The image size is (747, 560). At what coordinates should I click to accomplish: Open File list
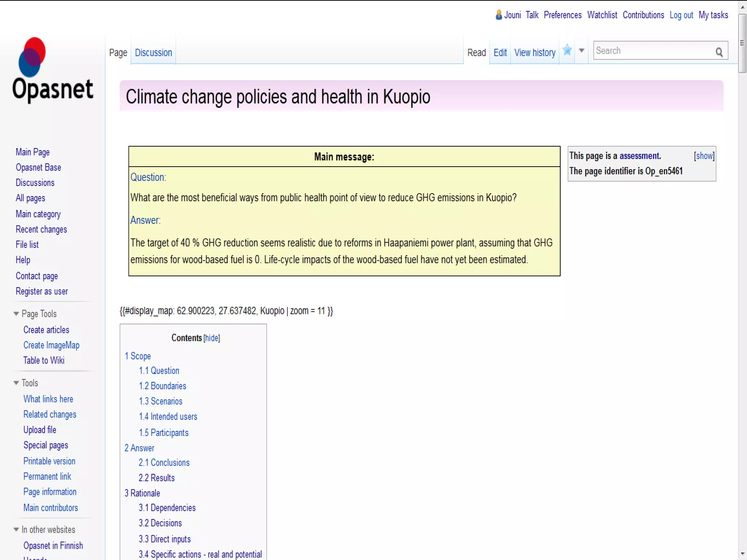pos(27,245)
